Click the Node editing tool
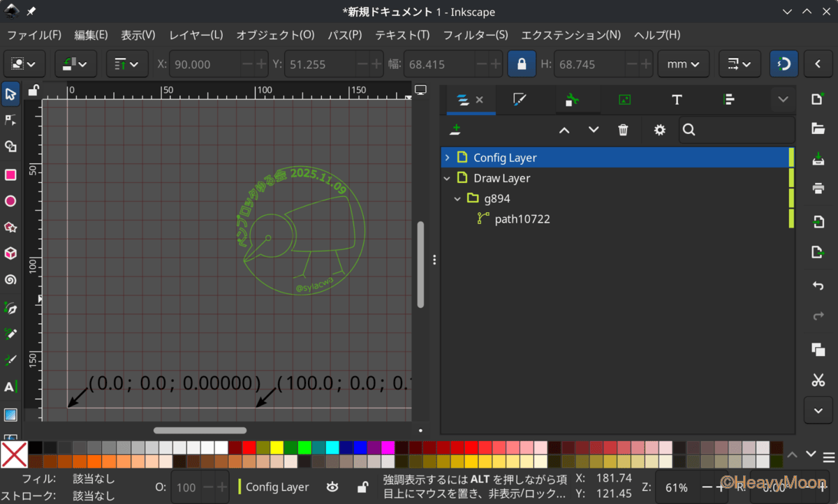Viewport: 838px width, 504px height. click(x=10, y=120)
